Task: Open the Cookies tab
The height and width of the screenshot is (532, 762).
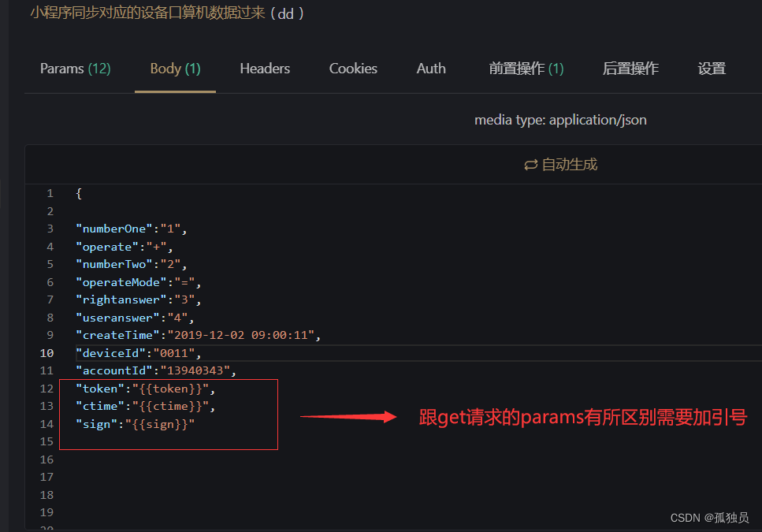Action: pos(353,69)
